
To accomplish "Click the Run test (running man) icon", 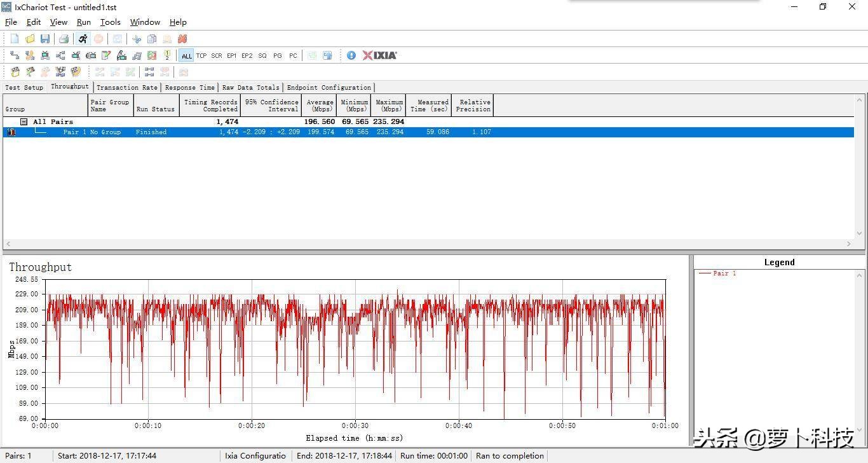I will coord(83,39).
